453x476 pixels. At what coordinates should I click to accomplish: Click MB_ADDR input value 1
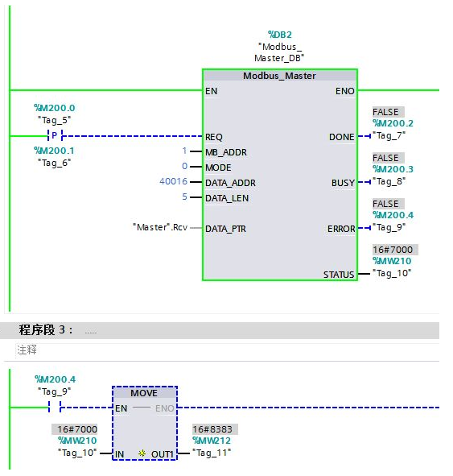tap(184, 151)
